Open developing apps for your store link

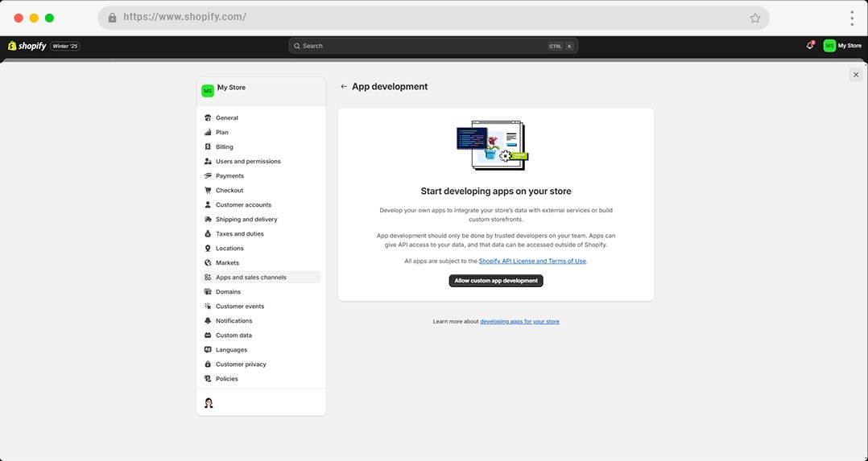click(x=519, y=322)
